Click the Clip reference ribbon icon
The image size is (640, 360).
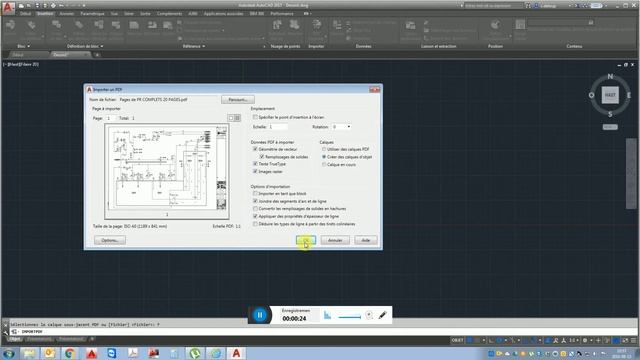pyautogui.click(x=152, y=25)
